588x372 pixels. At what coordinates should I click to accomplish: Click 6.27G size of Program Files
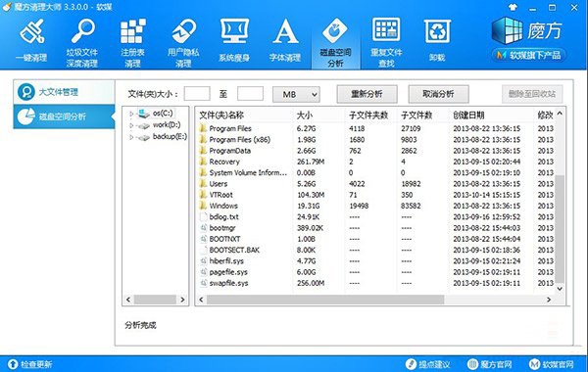pyautogui.click(x=306, y=128)
